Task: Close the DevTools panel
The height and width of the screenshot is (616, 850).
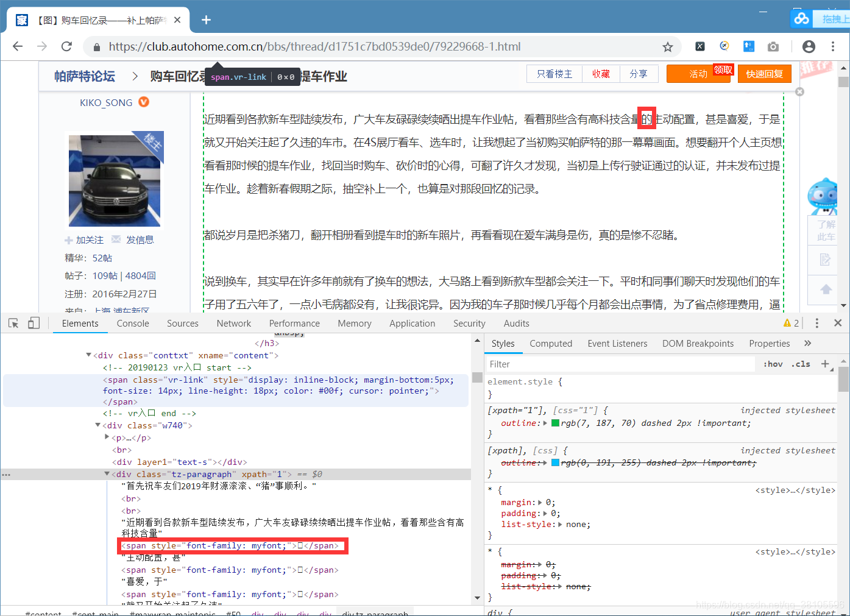Action: [x=838, y=323]
